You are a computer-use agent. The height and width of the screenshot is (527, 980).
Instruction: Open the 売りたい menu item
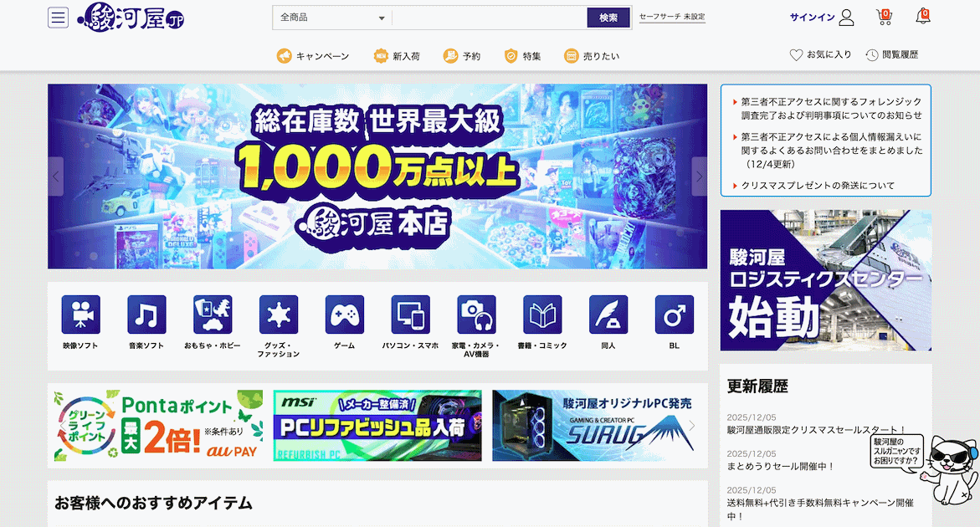[x=592, y=55]
